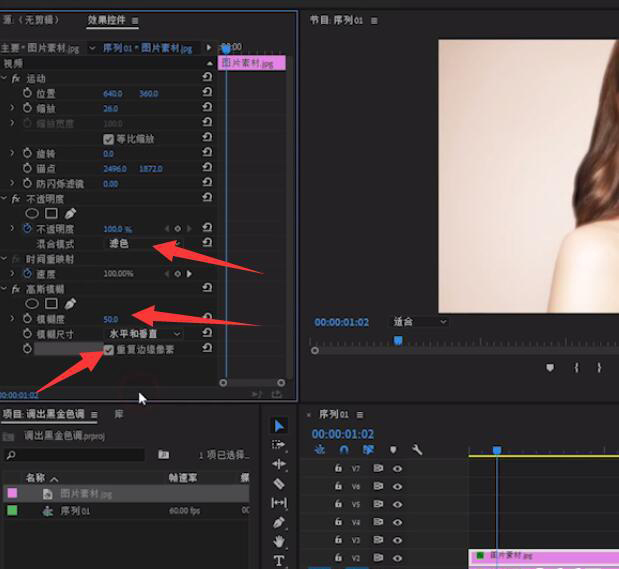Click the pen mask under 不透明度
The height and width of the screenshot is (569, 619).
[70, 214]
